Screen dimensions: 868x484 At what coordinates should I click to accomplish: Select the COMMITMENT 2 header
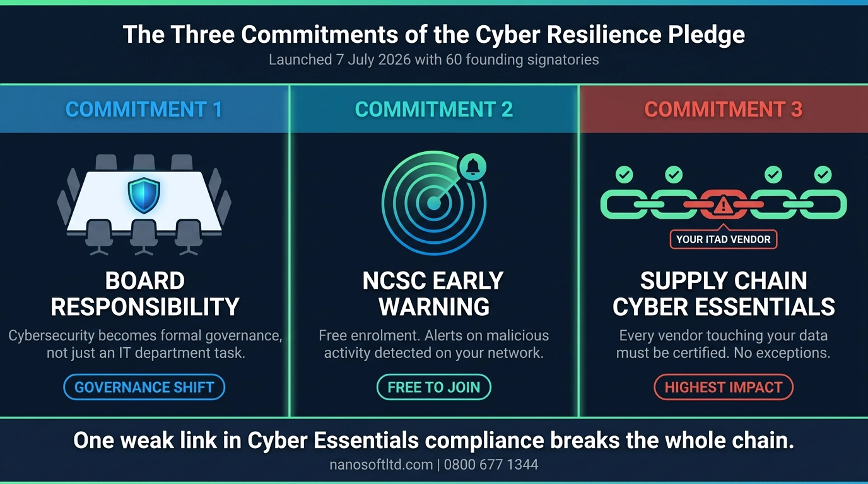[434, 110]
